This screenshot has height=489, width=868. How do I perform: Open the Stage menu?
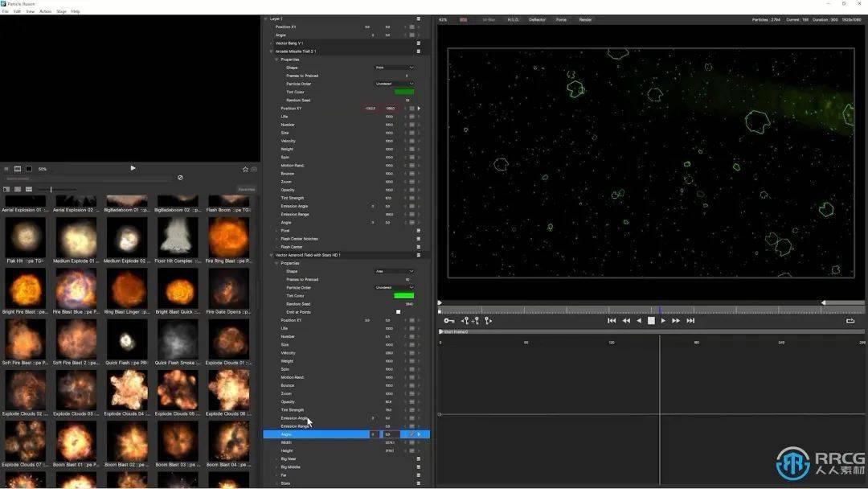61,11
